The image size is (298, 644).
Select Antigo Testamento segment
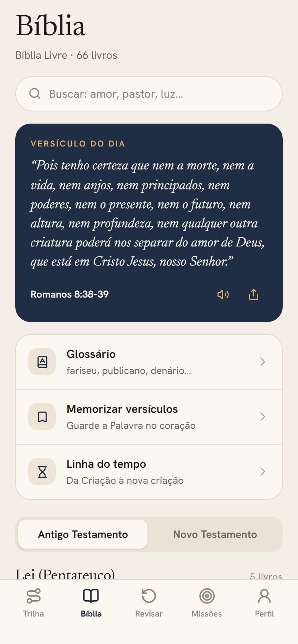coord(83,534)
